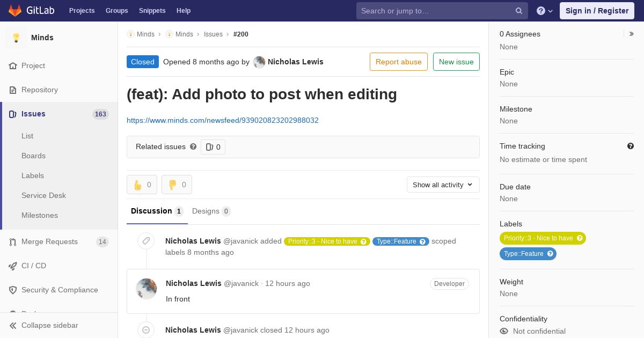Open Nicholas Lewis author avatar in header
Screen dimensions: 644x338
tap(259, 62)
